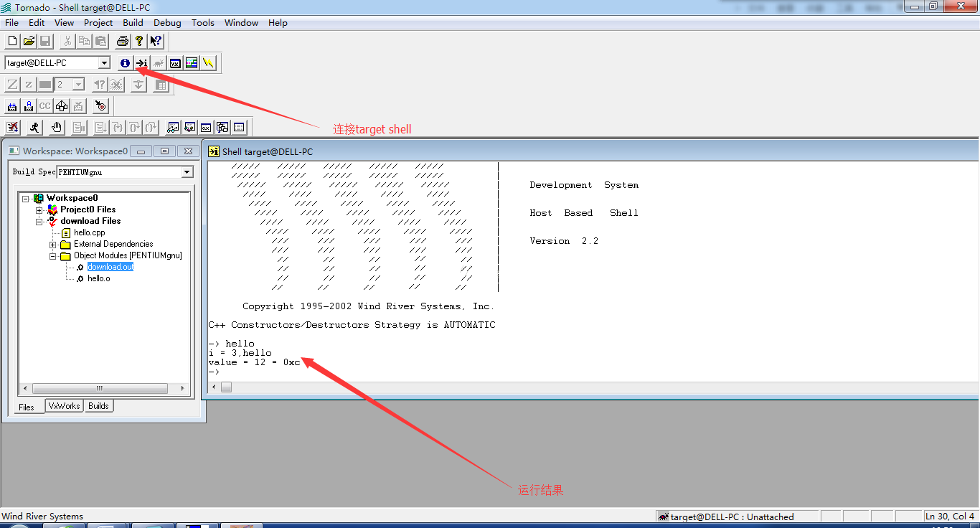Collapse the download Files node
Screen dimensions: 980x528
pos(39,221)
